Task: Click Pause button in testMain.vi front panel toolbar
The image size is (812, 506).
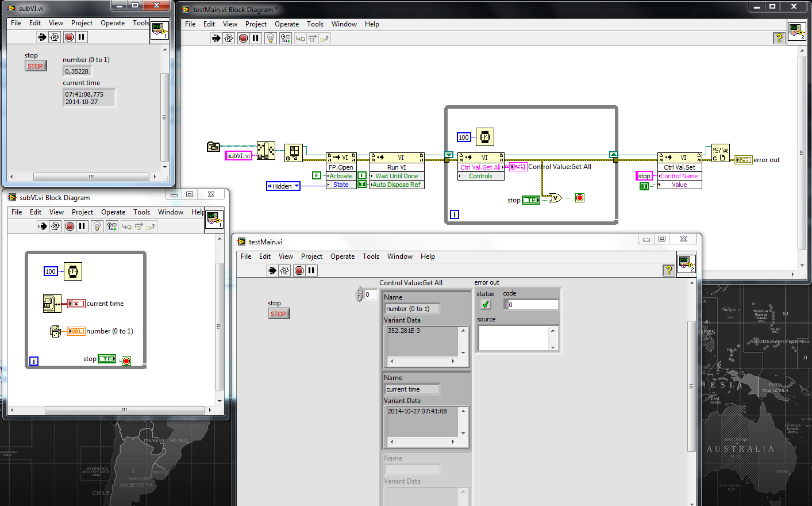Action: (311, 270)
